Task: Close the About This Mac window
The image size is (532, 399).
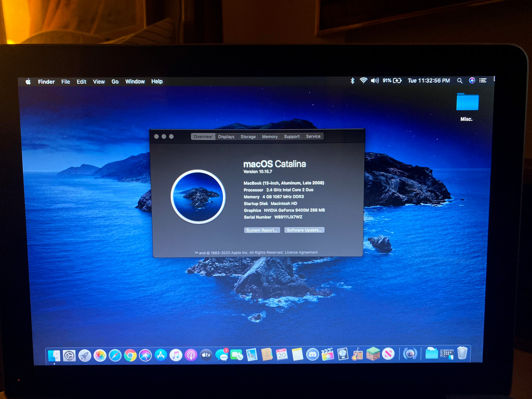Action: coord(157,136)
